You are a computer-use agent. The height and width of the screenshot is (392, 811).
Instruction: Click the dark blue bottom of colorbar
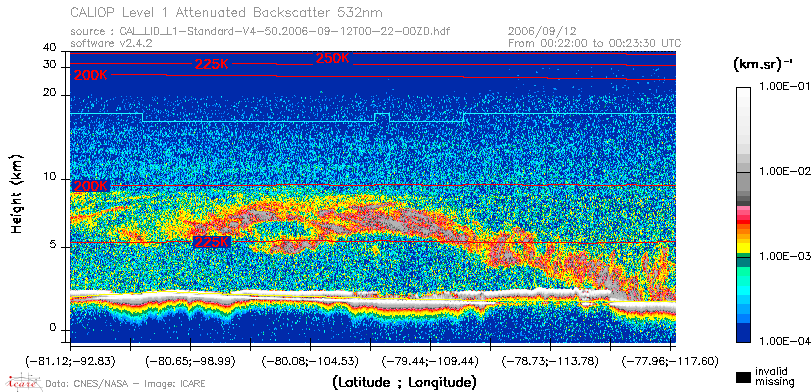point(743,333)
